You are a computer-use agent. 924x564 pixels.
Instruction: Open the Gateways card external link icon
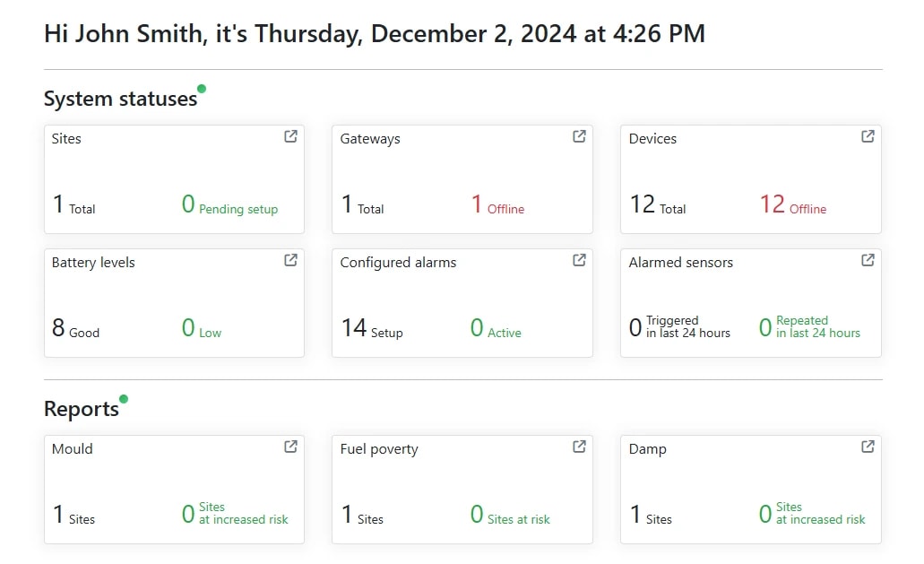click(578, 135)
